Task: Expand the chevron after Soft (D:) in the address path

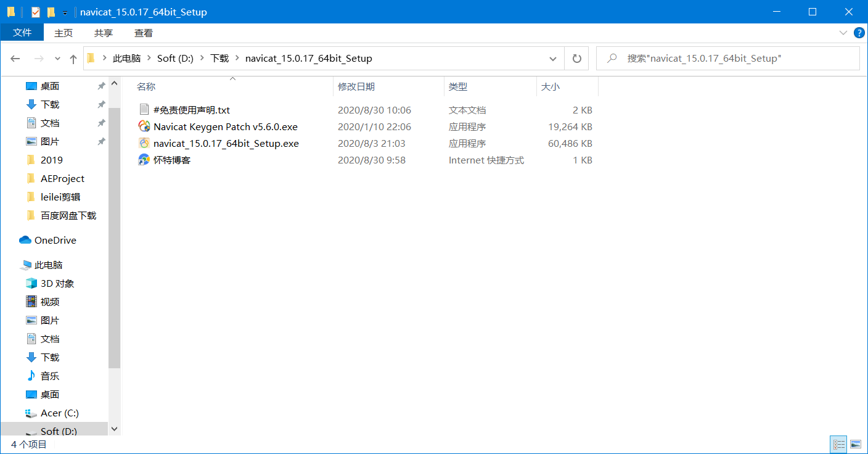Action: pyautogui.click(x=202, y=59)
